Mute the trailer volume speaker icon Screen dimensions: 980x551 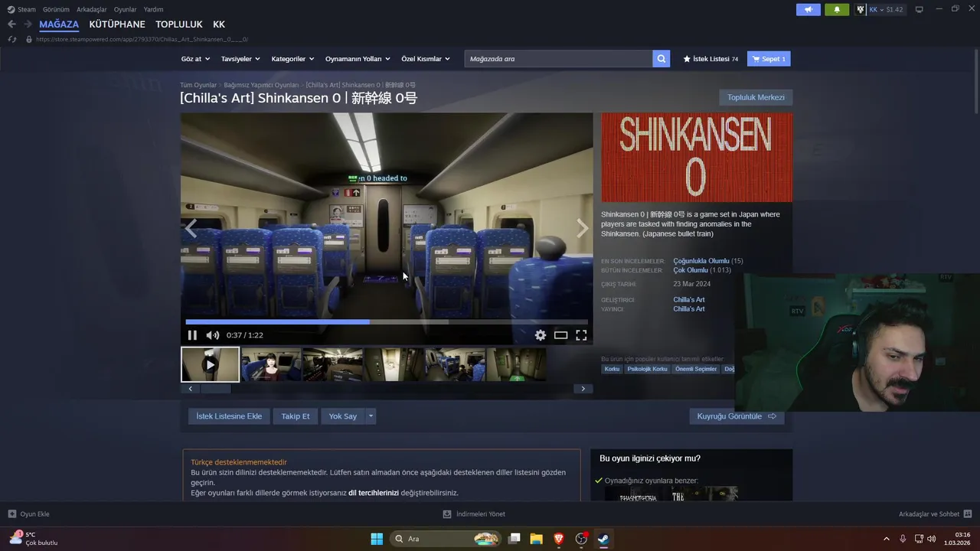click(213, 335)
